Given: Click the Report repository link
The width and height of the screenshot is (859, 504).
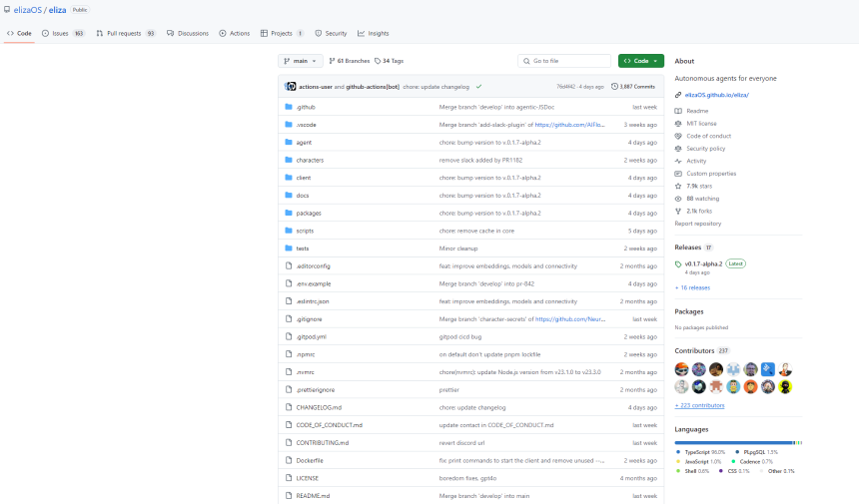Looking at the screenshot, I should coord(698,224).
